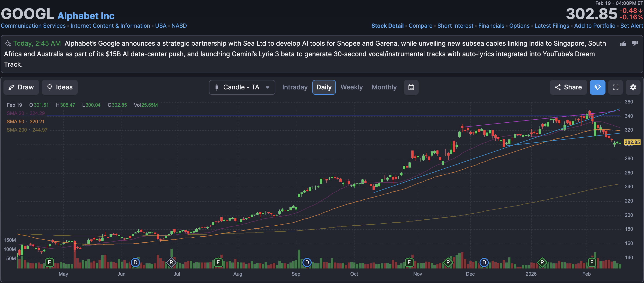Select the Weekly timeframe
This screenshot has width=644, height=283.
[x=351, y=87]
